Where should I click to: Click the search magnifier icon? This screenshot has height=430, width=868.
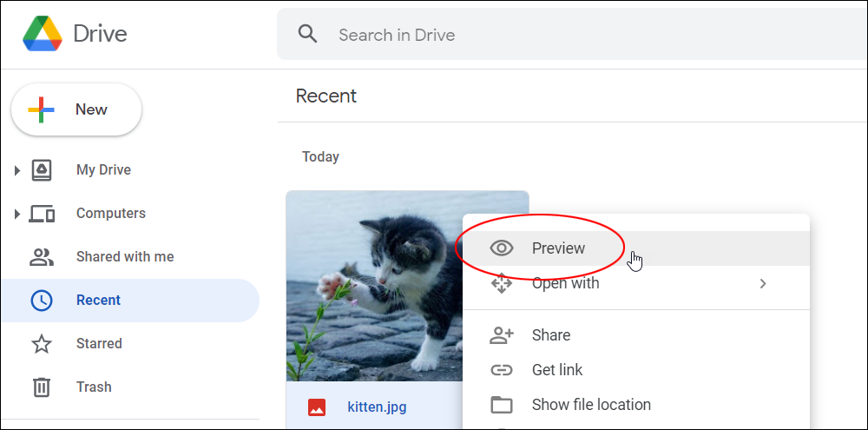click(308, 35)
